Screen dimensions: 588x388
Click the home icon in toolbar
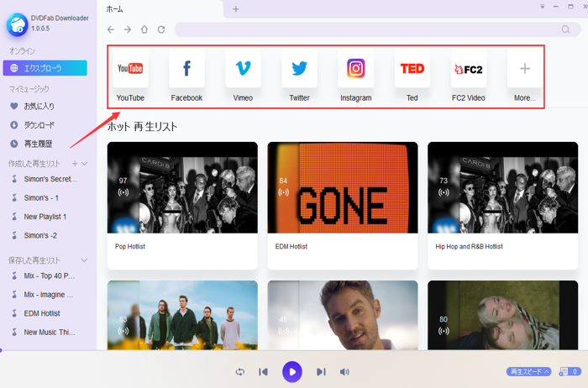pos(144,29)
